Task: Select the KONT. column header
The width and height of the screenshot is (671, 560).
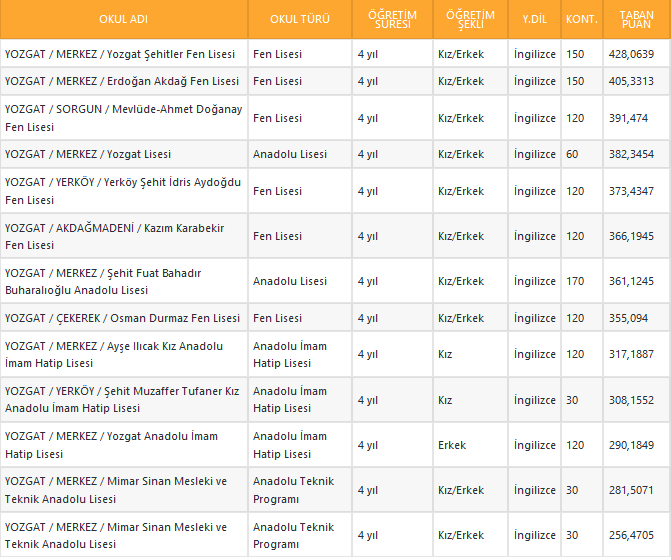Action: 581,19
